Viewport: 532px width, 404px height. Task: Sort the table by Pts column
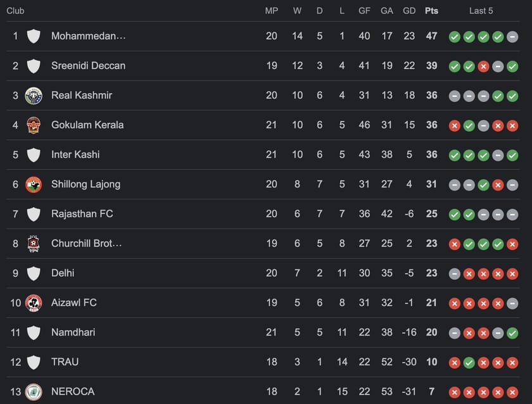coord(431,10)
